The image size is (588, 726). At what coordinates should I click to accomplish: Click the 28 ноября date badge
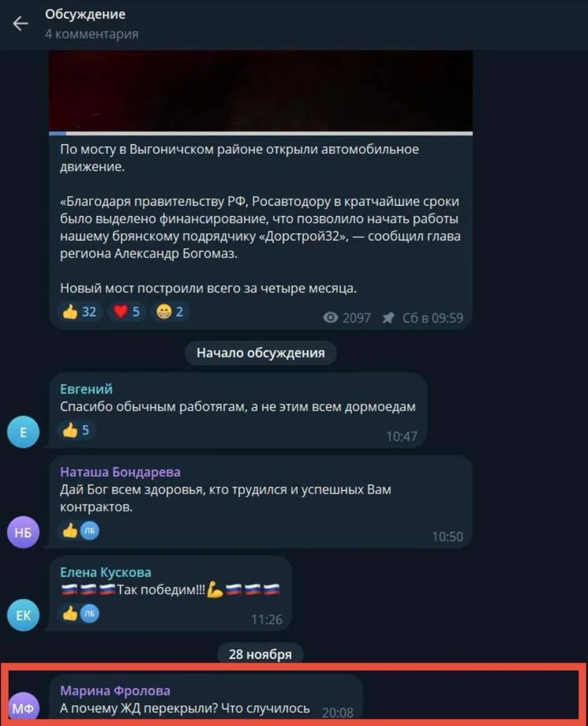(260, 654)
